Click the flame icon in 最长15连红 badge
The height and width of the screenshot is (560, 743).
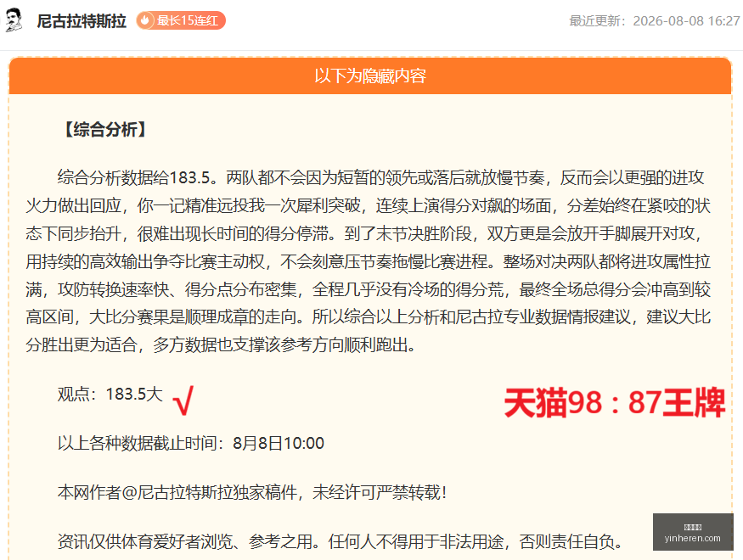[145, 21]
